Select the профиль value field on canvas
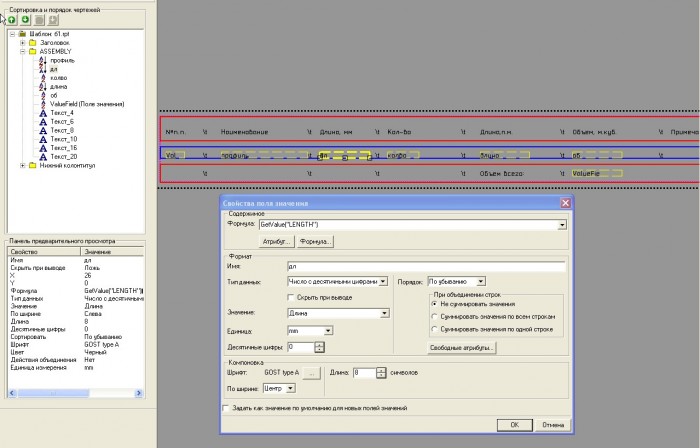Viewport: 700px width, 448px height. click(x=265, y=155)
